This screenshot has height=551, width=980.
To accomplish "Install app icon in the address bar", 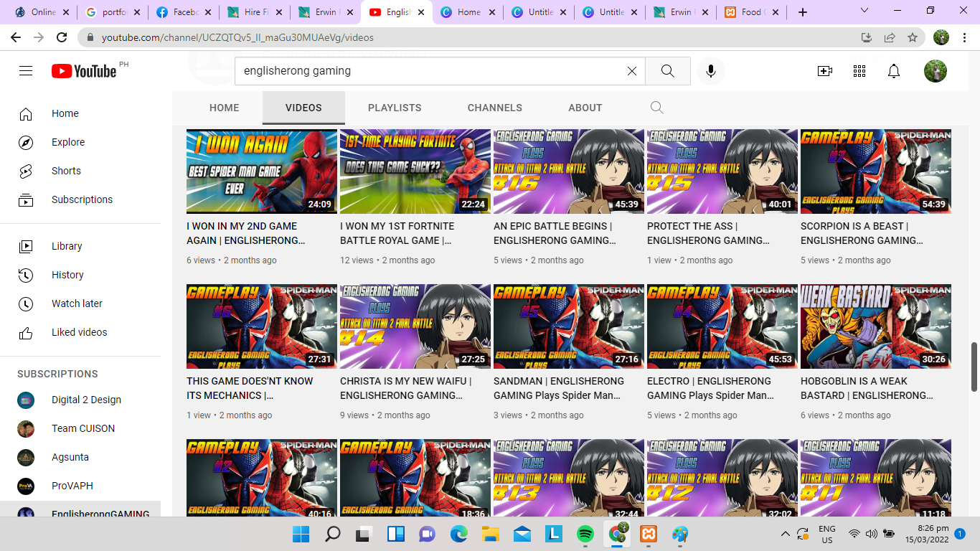I will tap(867, 37).
